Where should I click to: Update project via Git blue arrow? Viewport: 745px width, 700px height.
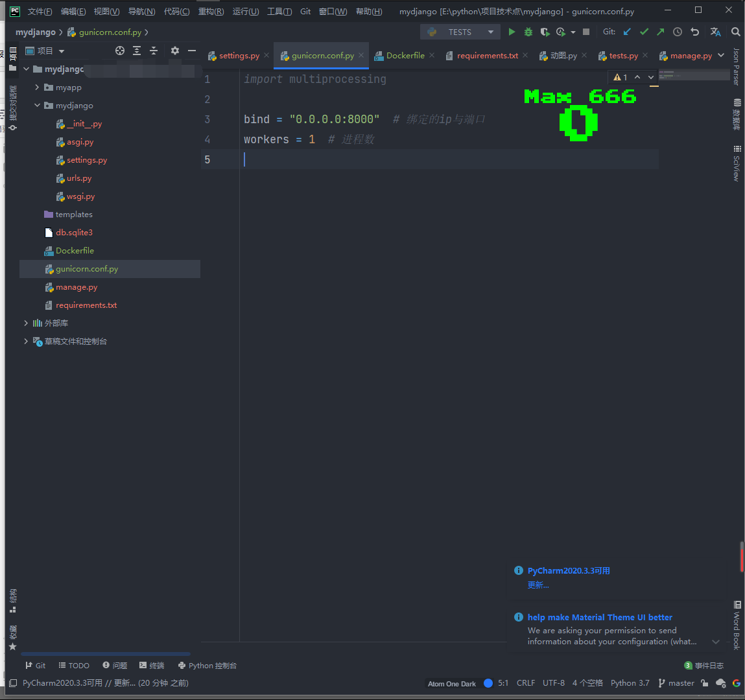[x=627, y=32]
